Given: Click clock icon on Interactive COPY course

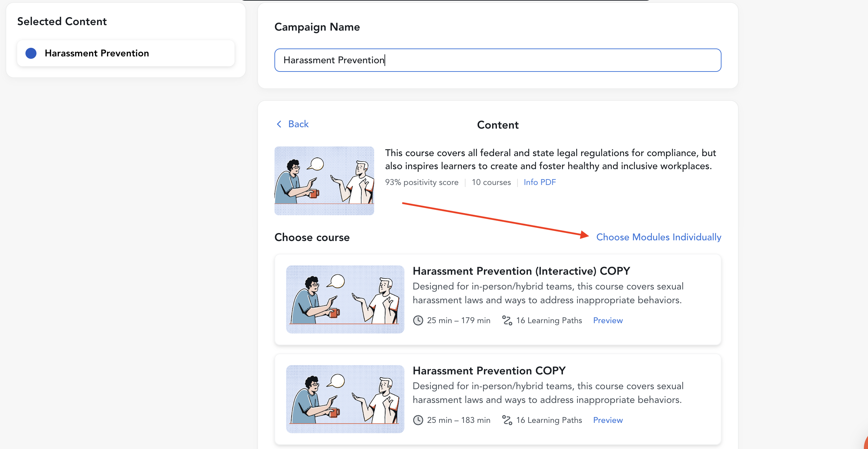Looking at the screenshot, I should tap(418, 320).
